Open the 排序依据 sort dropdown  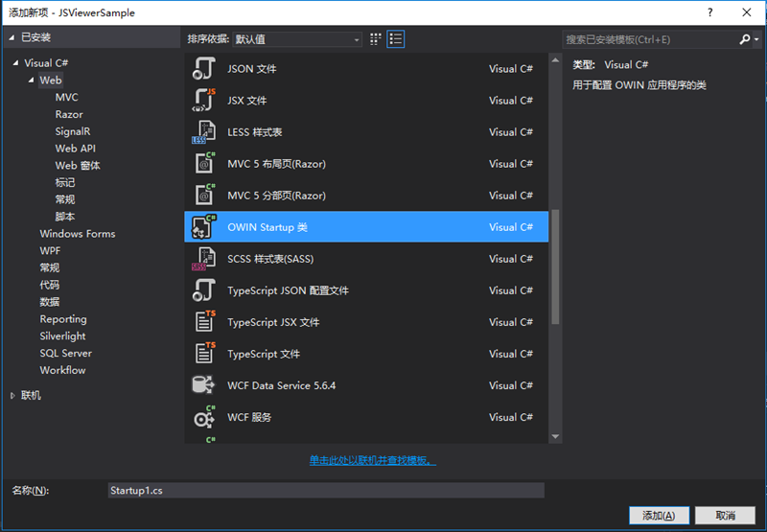pyautogui.click(x=297, y=39)
